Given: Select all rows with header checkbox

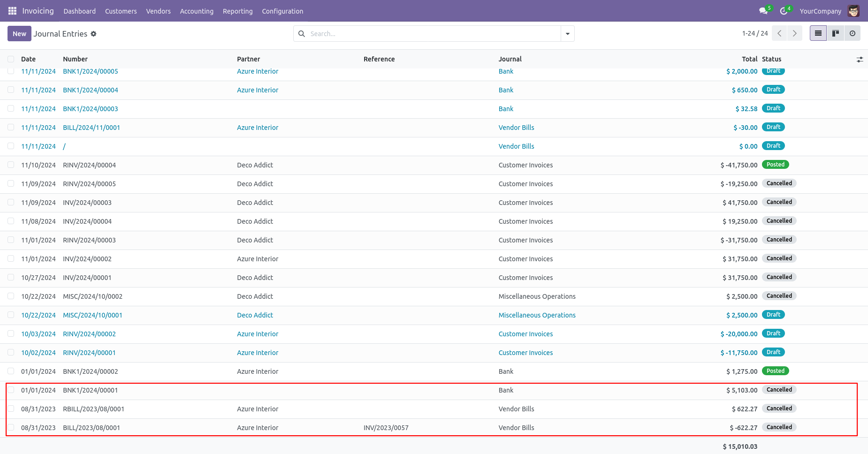Looking at the screenshot, I should pyautogui.click(x=11, y=59).
